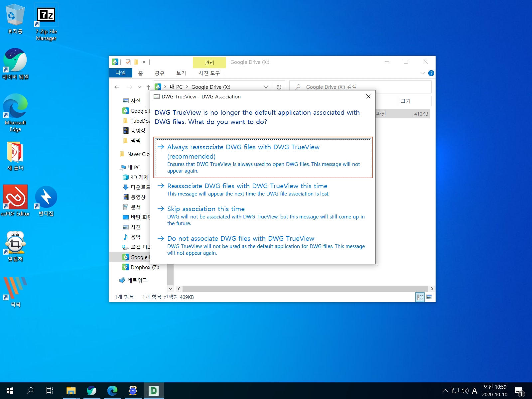The height and width of the screenshot is (399, 532).
Task: Refresh the Google Drive (X:) folder
Action: click(279, 87)
